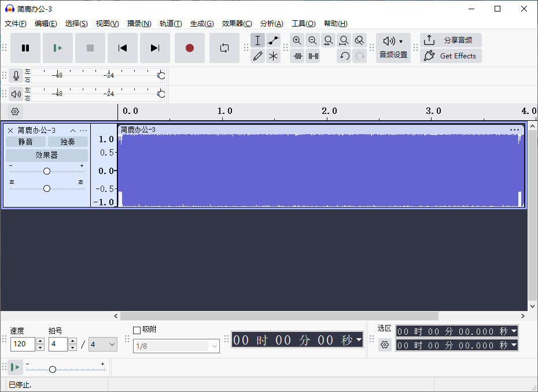The width and height of the screenshot is (538, 392).
Task: Click the Undo arrow icon
Action: pyautogui.click(x=345, y=56)
